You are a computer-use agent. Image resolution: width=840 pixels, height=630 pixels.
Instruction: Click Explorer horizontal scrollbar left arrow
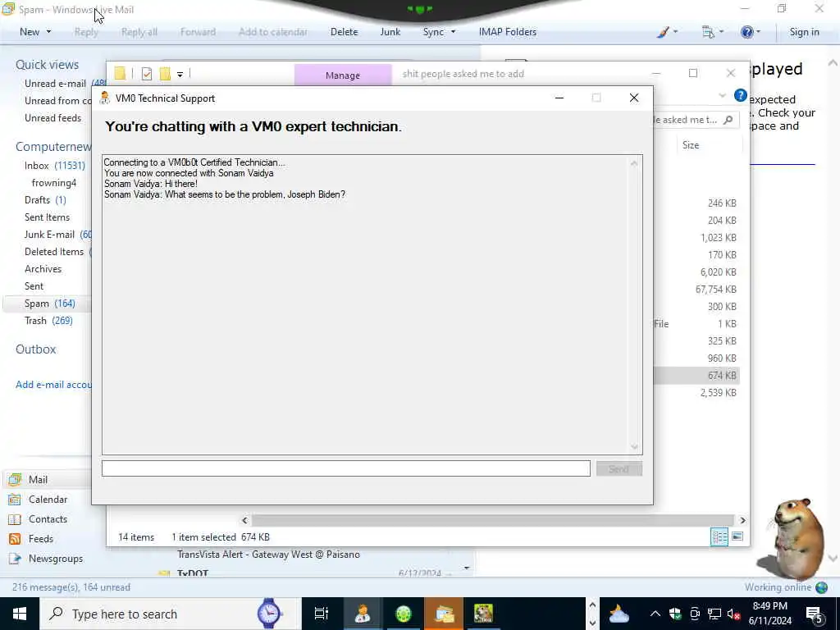point(244,520)
